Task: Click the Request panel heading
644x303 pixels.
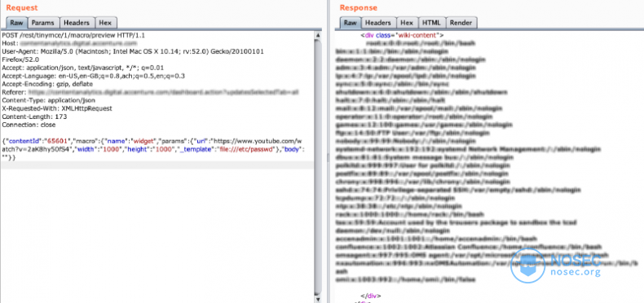Action: click(22, 7)
